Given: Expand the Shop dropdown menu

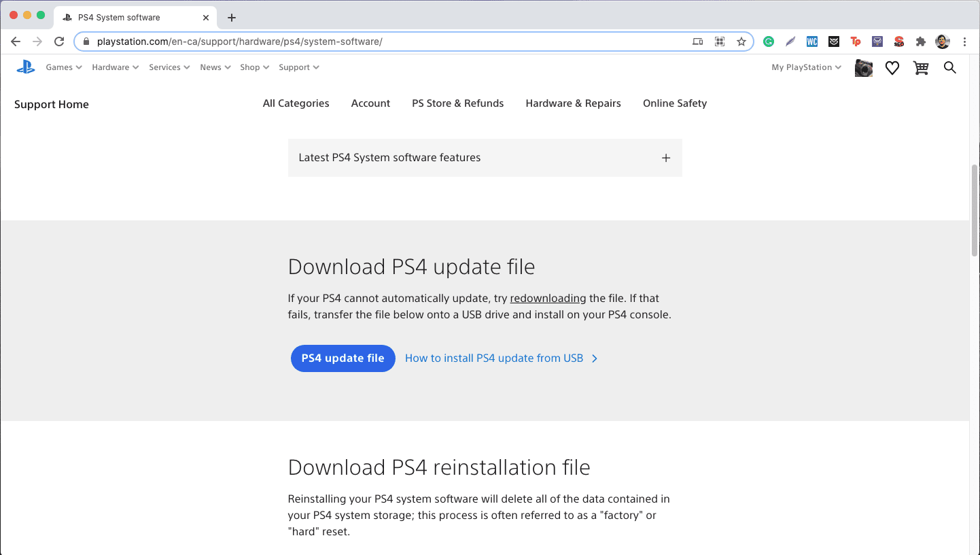Looking at the screenshot, I should pyautogui.click(x=255, y=67).
